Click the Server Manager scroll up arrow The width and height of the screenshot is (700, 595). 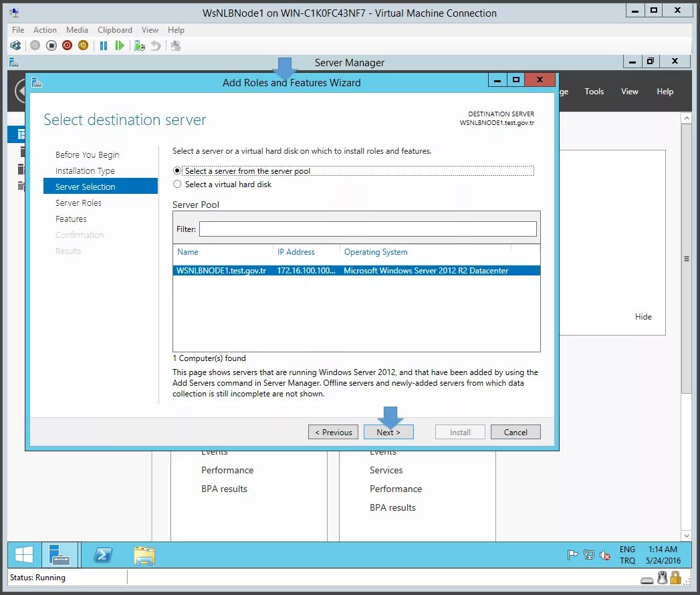point(686,118)
